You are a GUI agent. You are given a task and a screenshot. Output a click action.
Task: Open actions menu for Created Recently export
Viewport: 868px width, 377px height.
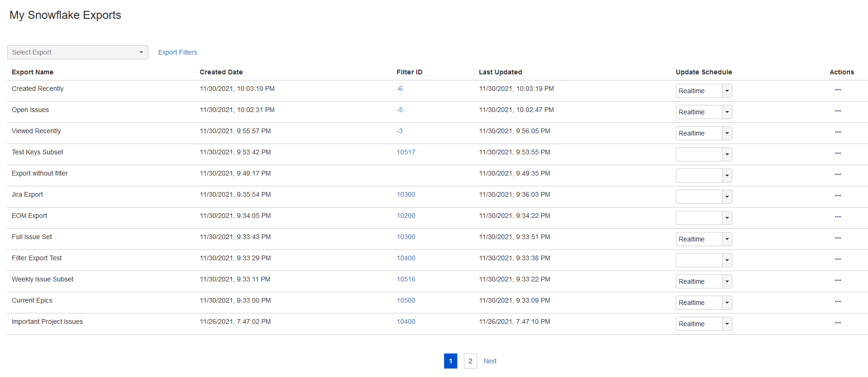pyautogui.click(x=837, y=89)
